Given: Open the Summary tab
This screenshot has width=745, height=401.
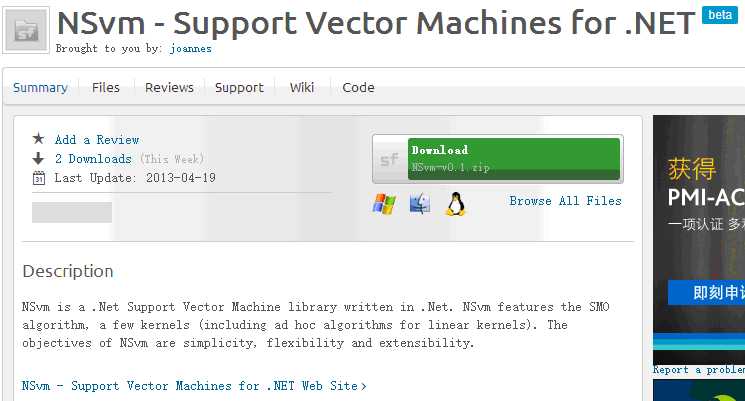Looking at the screenshot, I should [x=40, y=88].
